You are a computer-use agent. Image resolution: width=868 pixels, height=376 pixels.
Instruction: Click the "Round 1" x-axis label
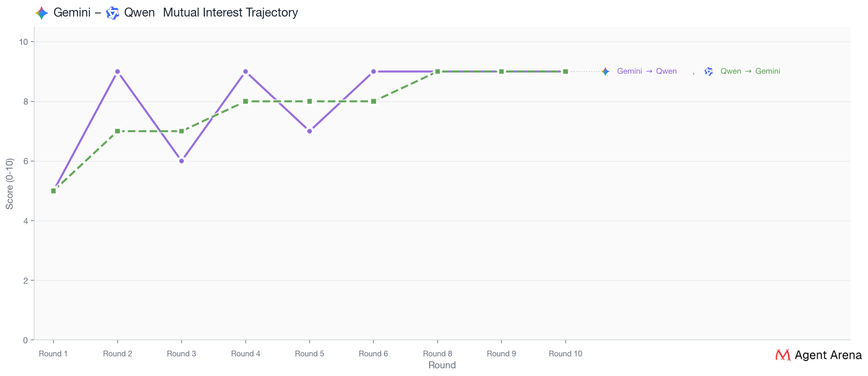click(x=53, y=354)
